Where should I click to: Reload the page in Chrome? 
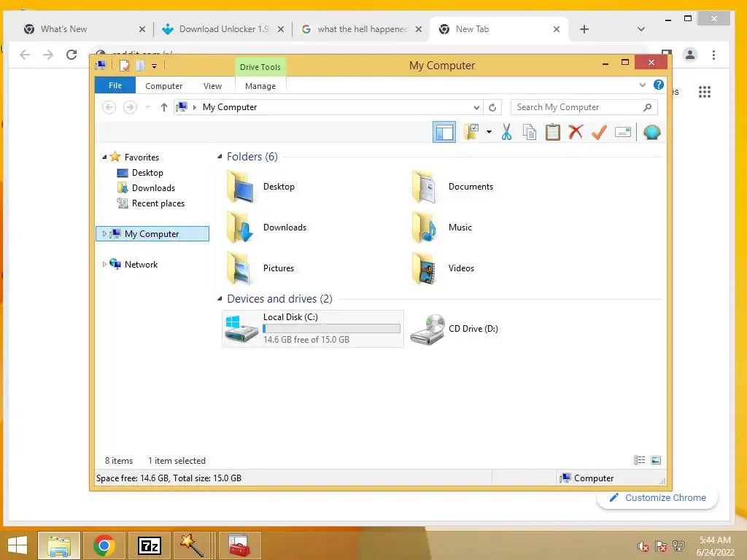click(x=71, y=55)
